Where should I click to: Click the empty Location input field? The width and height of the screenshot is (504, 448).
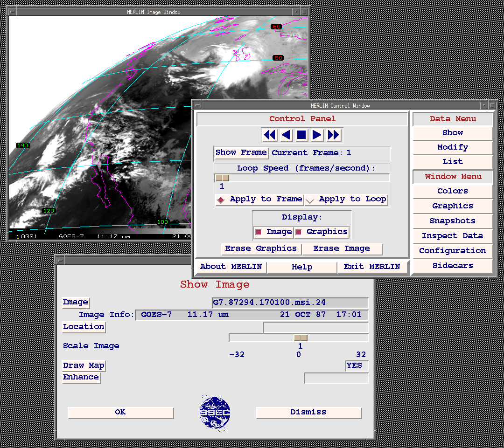[x=315, y=327]
